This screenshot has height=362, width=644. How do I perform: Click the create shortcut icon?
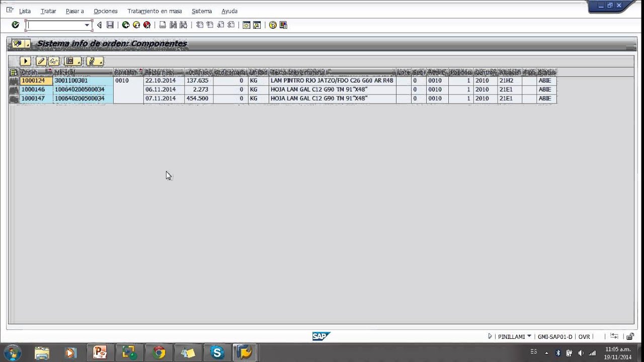(257, 25)
